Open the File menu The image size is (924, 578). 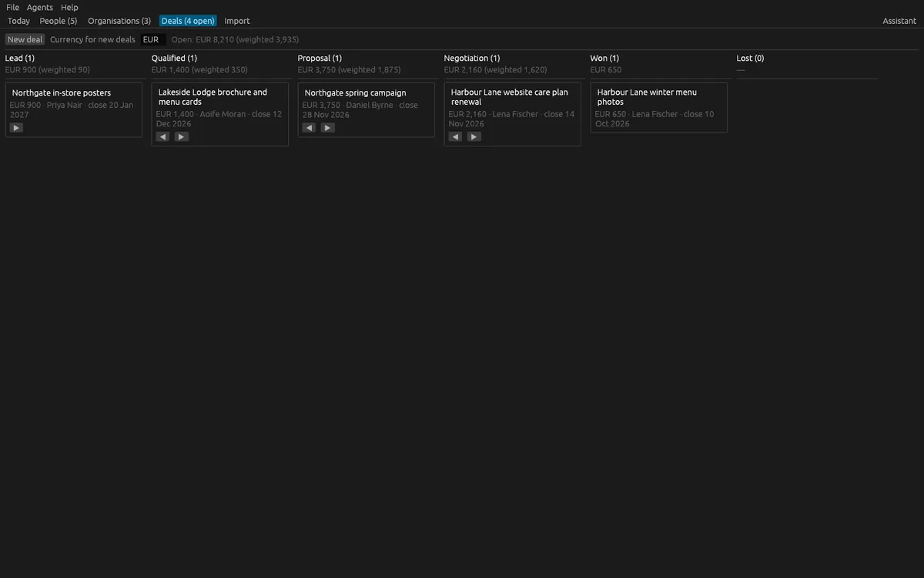(x=12, y=7)
